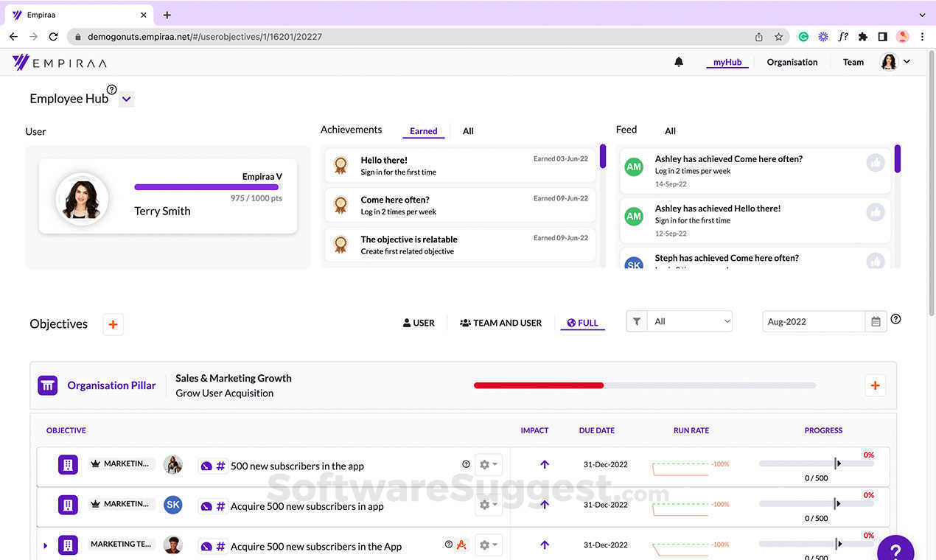The image size is (936, 560).
Task: Click the purple help bubble bottom right
Action: click(895, 551)
